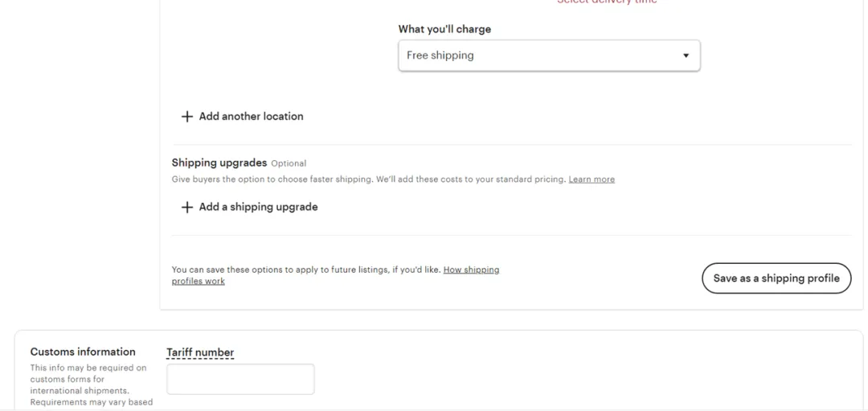This screenshot has width=868, height=411.
Task: Click the You can save these options text
Action: point(305,270)
